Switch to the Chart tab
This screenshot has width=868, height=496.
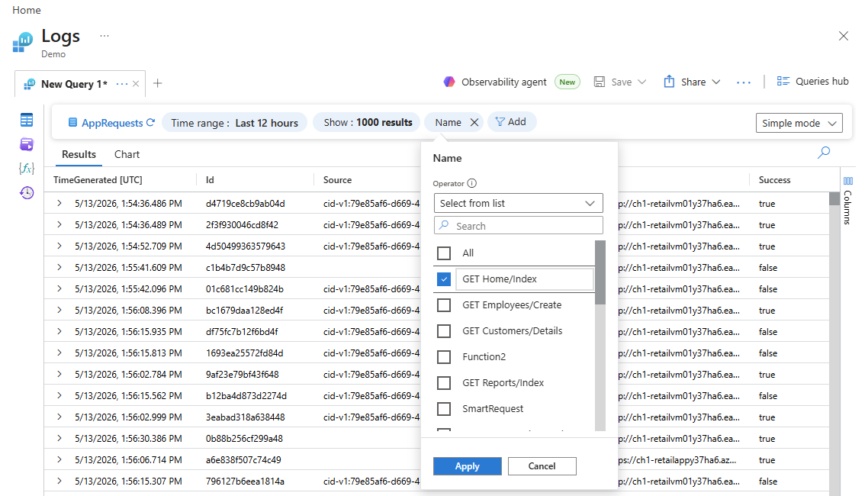[x=127, y=154]
